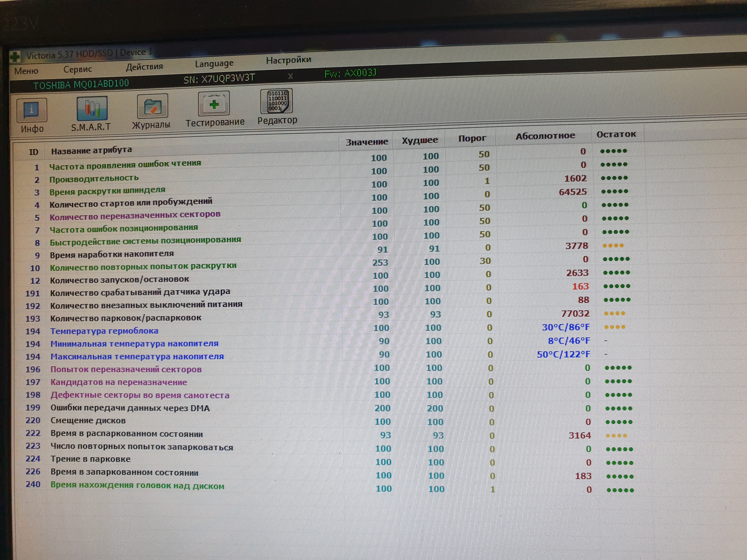Open the Редактор binary editor icon
747x560 pixels.
point(276,101)
